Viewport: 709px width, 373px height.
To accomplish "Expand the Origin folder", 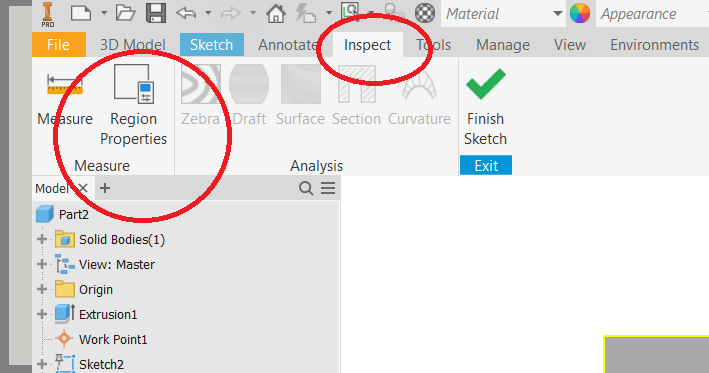I will coord(42,289).
